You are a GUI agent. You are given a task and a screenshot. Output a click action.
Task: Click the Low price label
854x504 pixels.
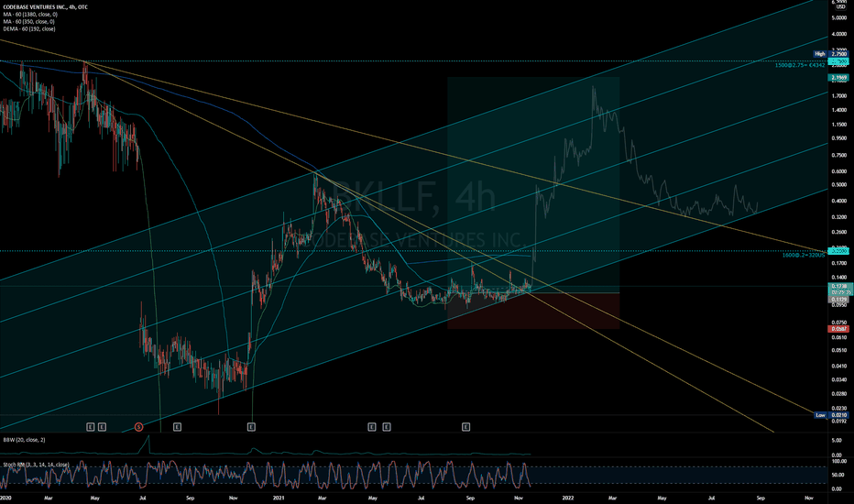click(820, 415)
